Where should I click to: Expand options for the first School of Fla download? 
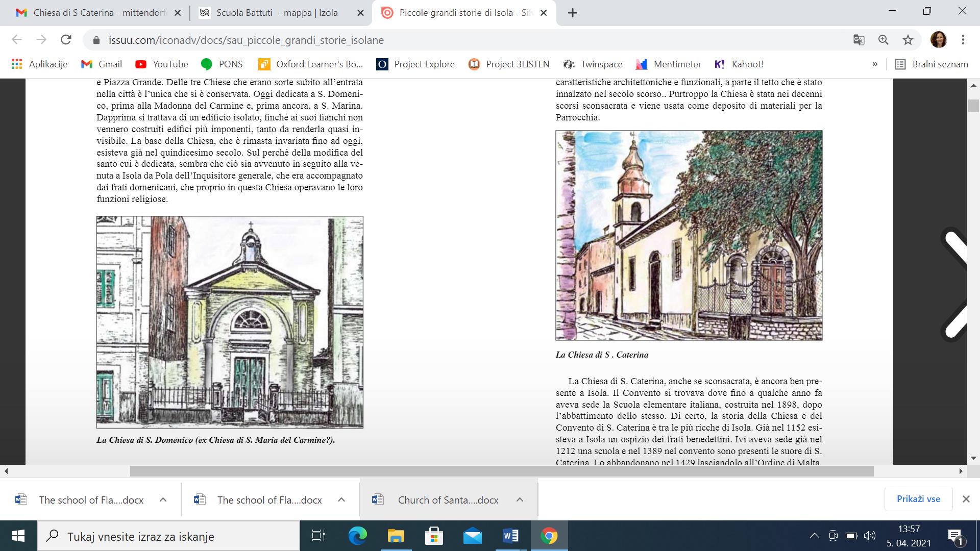(x=163, y=500)
